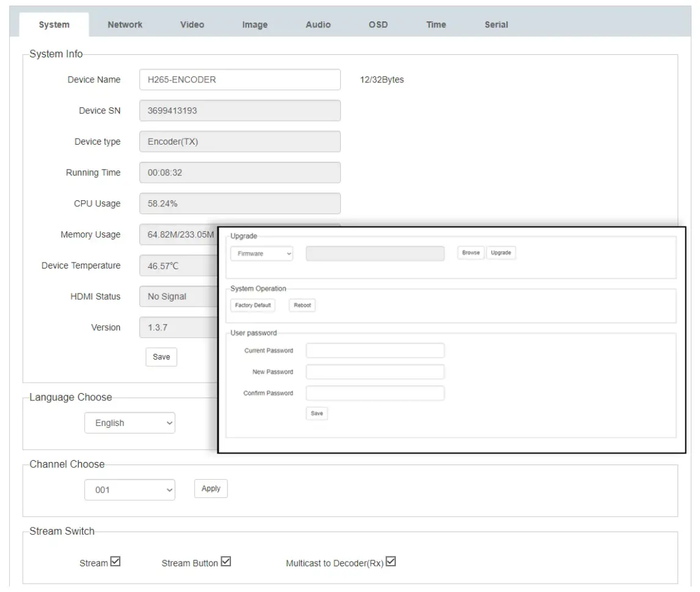Open the Audio tab

tap(318, 24)
